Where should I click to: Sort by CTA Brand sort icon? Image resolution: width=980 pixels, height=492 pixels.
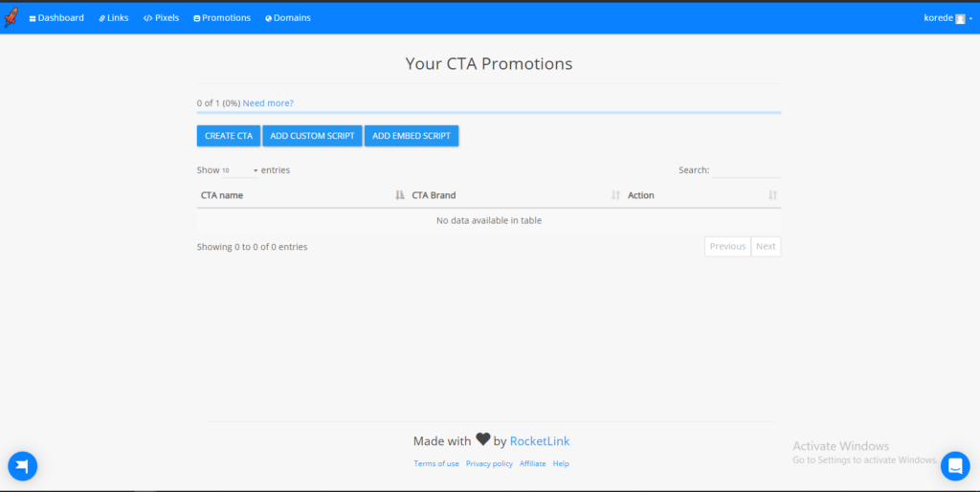pyautogui.click(x=615, y=195)
